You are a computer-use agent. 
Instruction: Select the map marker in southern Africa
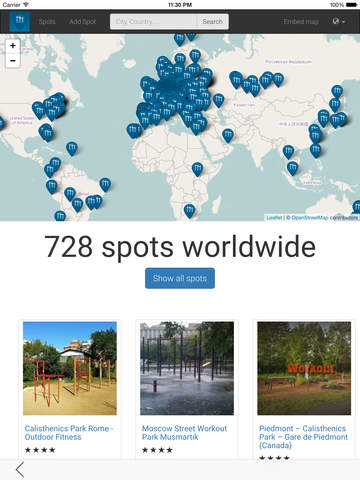(x=189, y=211)
